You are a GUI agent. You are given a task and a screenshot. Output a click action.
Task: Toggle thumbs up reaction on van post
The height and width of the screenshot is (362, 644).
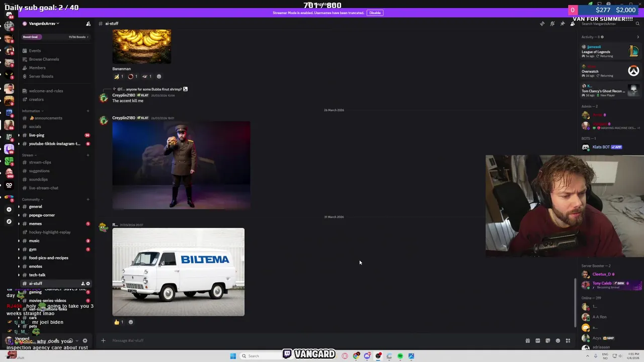(x=119, y=322)
